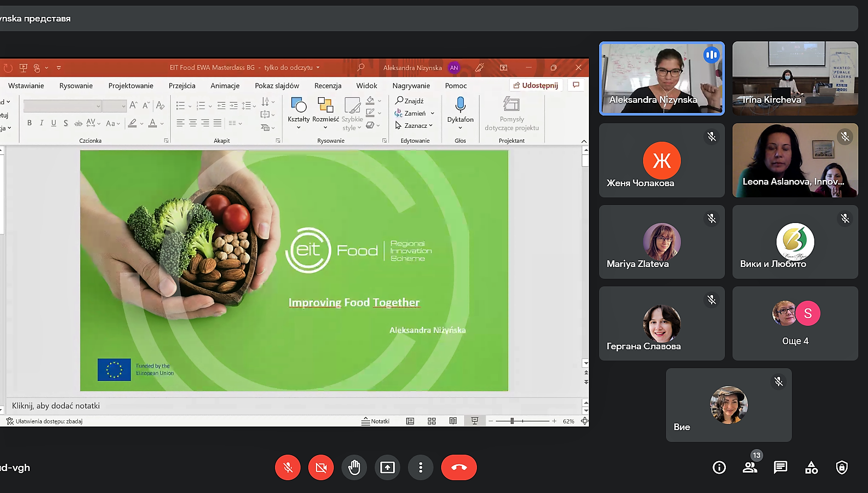This screenshot has height=493, width=868.
Task: Leave the call with red hang-up button
Action: [x=459, y=467]
